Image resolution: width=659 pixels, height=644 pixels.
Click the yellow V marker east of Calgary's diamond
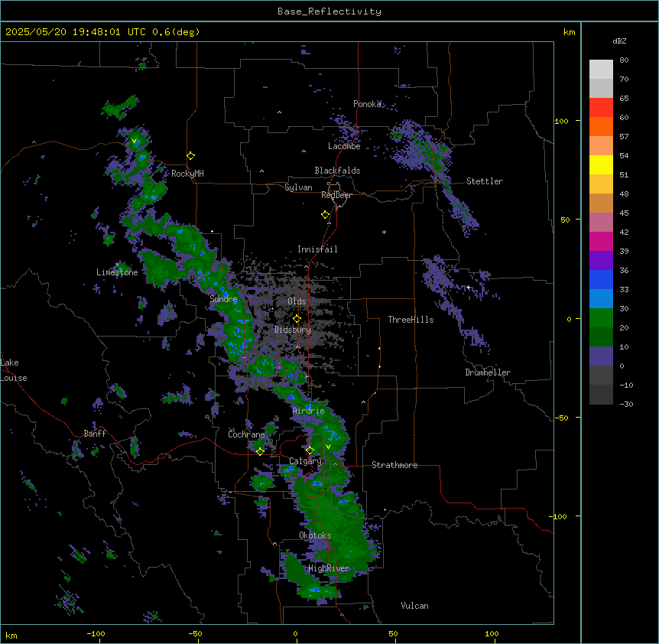click(328, 447)
